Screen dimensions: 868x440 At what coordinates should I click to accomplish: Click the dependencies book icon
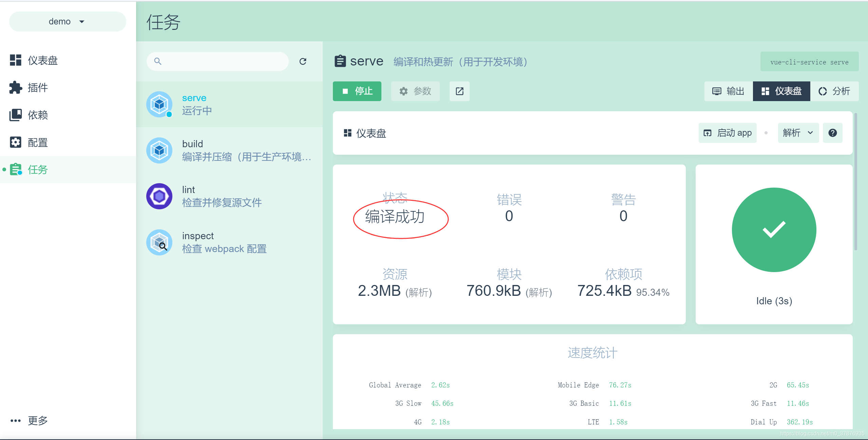(16, 115)
